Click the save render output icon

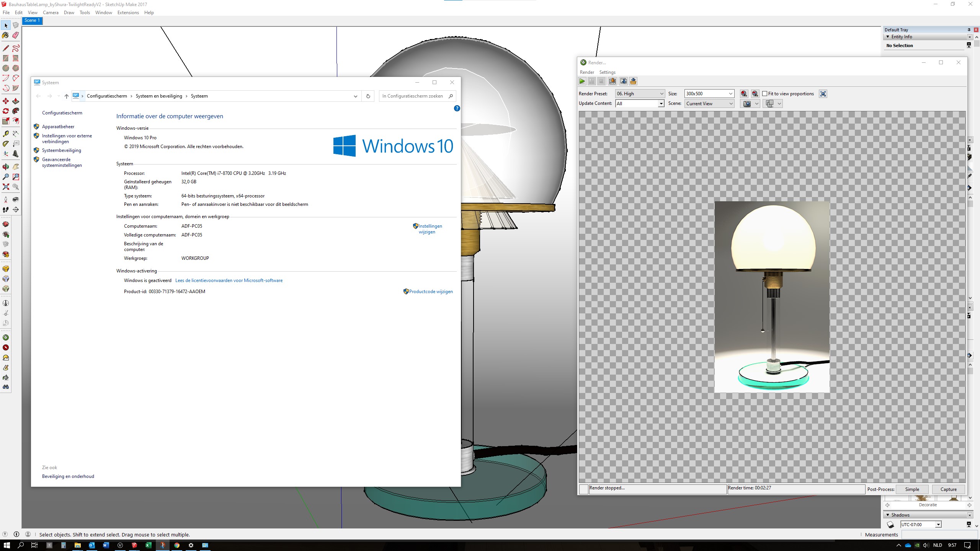point(612,82)
